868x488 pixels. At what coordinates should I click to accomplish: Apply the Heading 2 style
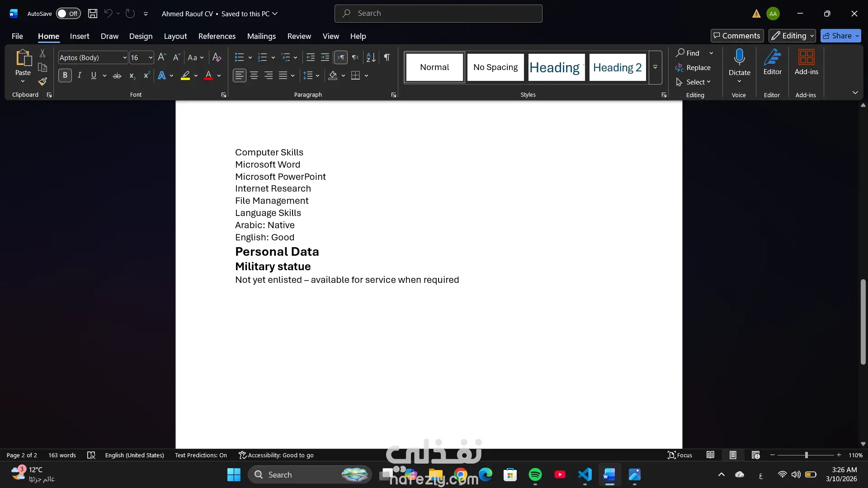click(x=617, y=67)
